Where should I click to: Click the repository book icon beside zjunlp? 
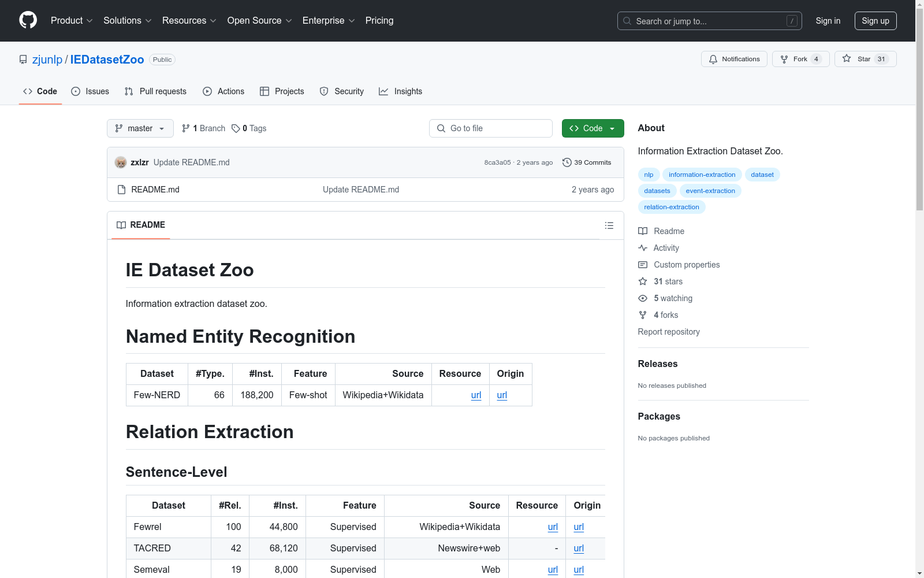[x=23, y=60]
